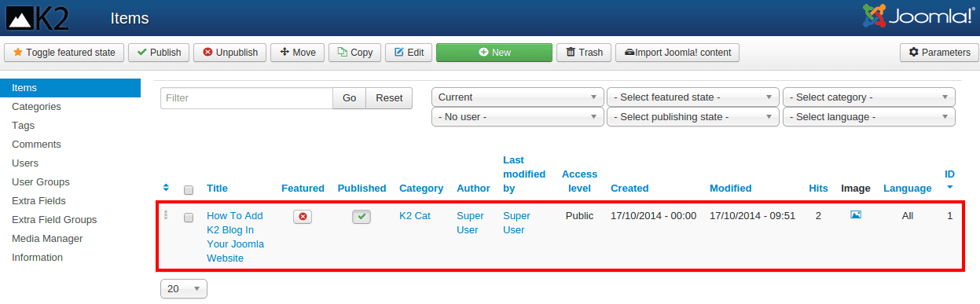The image size is (980, 304).
Task: Tick checkbox for How To Add K2 Blog row
Action: tap(189, 218)
